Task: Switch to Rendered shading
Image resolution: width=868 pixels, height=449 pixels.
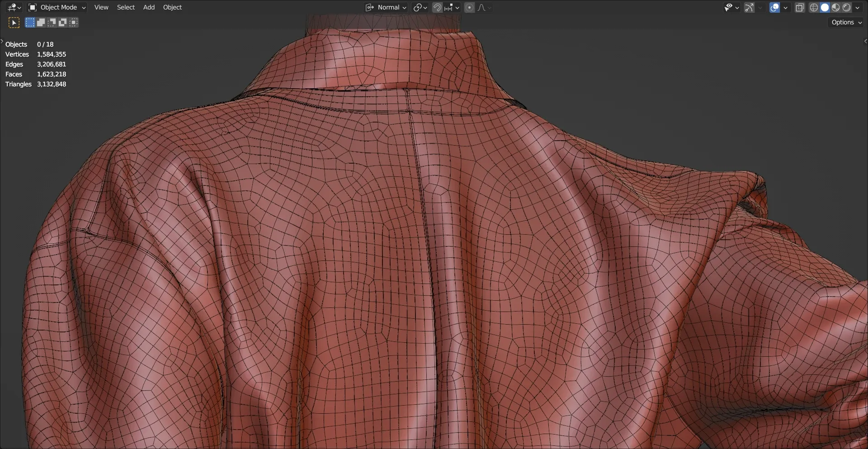Action: click(x=846, y=7)
